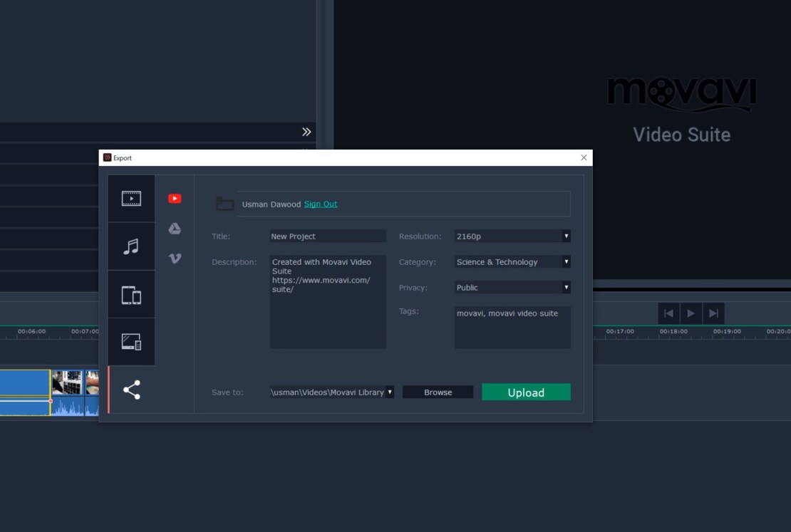Viewport: 791px width, 532px height.
Task: Select the blue video clip on timeline
Action: pyautogui.click(x=25, y=383)
